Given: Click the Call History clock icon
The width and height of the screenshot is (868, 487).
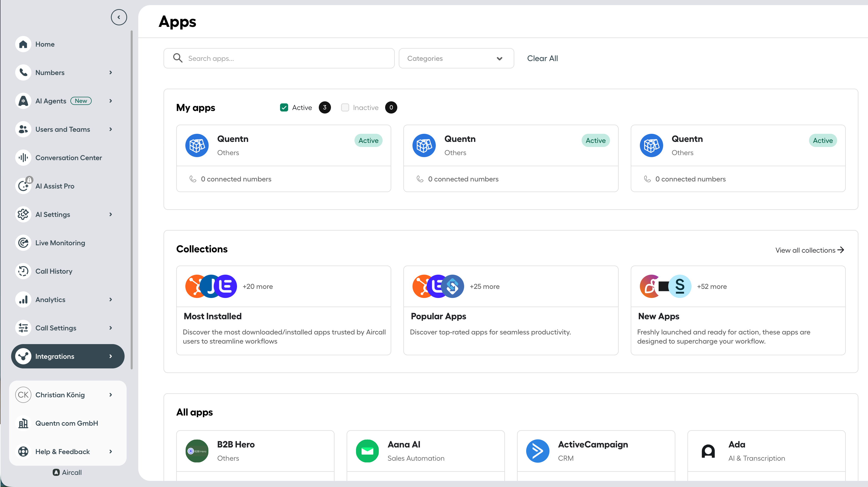Looking at the screenshot, I should click(x=23, y=271).
